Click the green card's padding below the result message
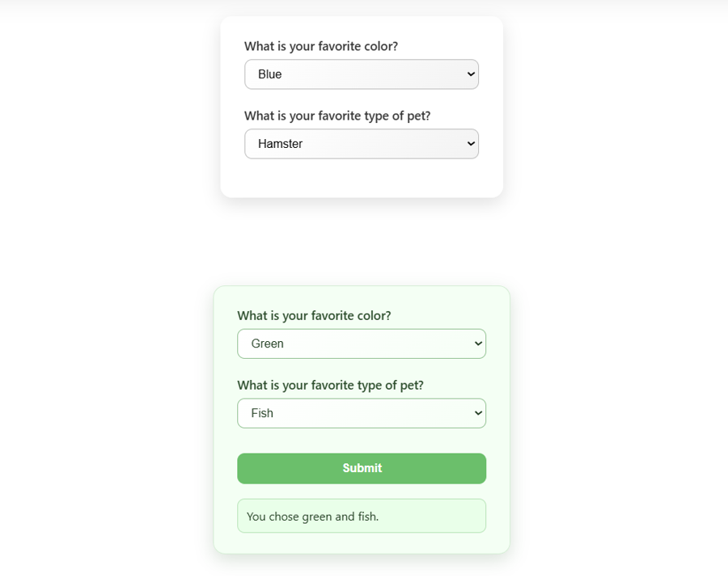 pos(361,543)
